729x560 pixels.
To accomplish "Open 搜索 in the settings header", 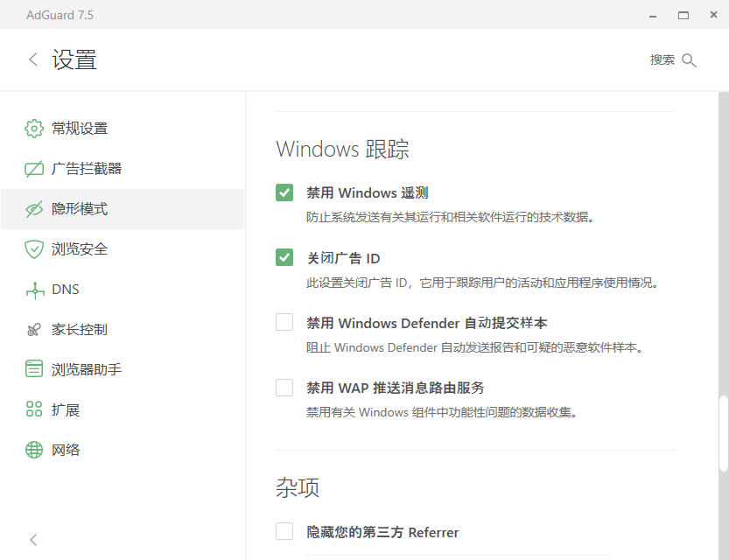I will click(x=673, y=59).
